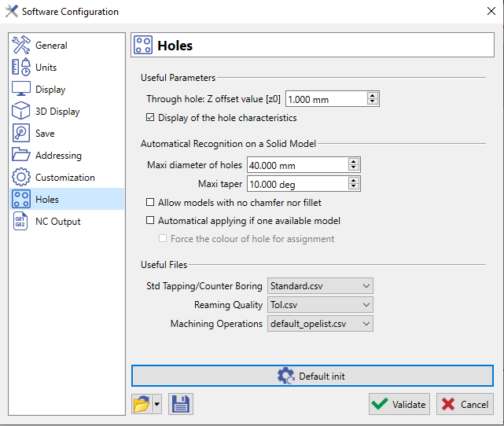The image size is (504, 426).
Task: Enable Automatical applying if one available model
Action: pyautogui.click(x=151, y=221)
